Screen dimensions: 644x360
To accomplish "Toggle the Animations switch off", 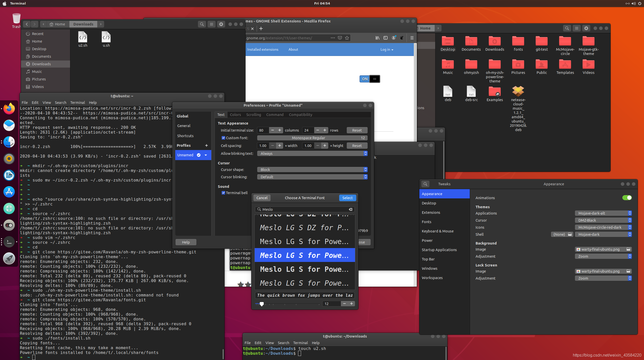I will (627, 198).
